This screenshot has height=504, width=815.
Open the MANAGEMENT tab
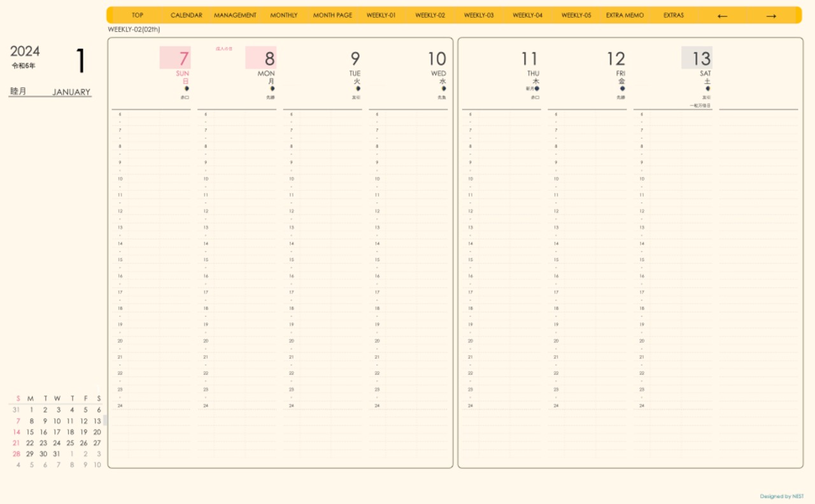pyautogui.click(x=235, y=15)
